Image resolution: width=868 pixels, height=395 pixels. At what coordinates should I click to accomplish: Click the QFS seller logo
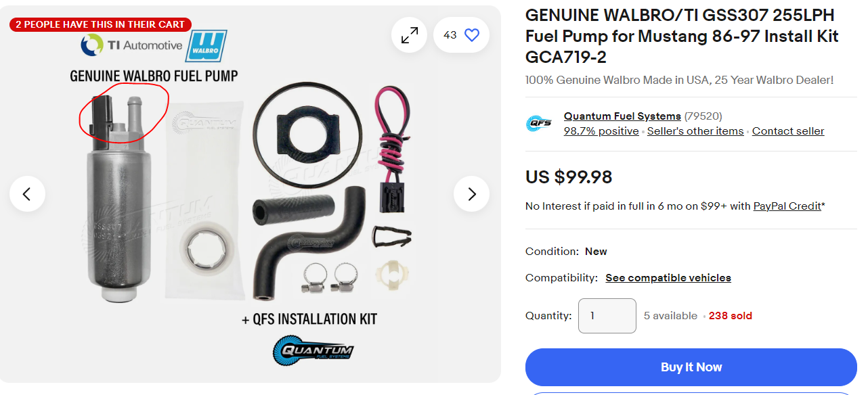pyautogui.click(x=539, y=124)
